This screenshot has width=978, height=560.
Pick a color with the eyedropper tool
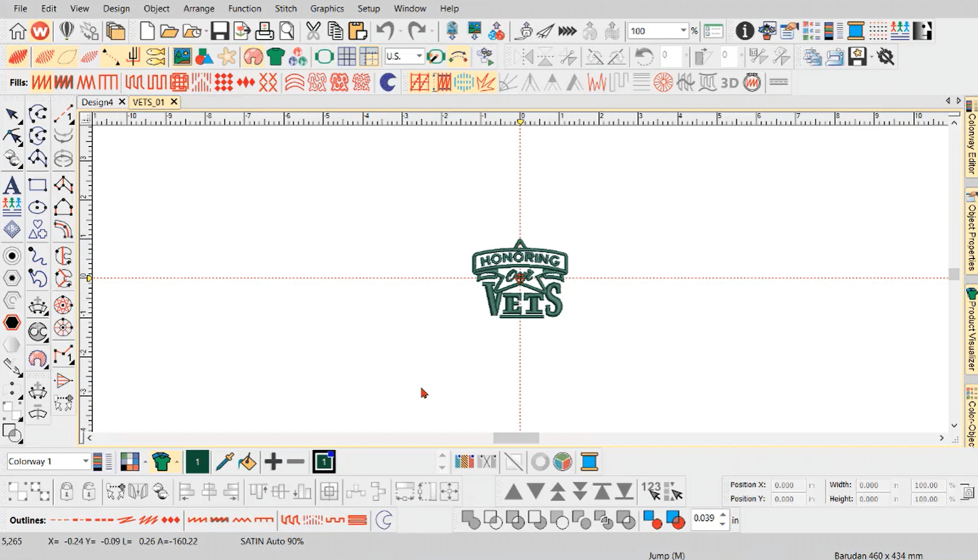[x=225, y=462]
